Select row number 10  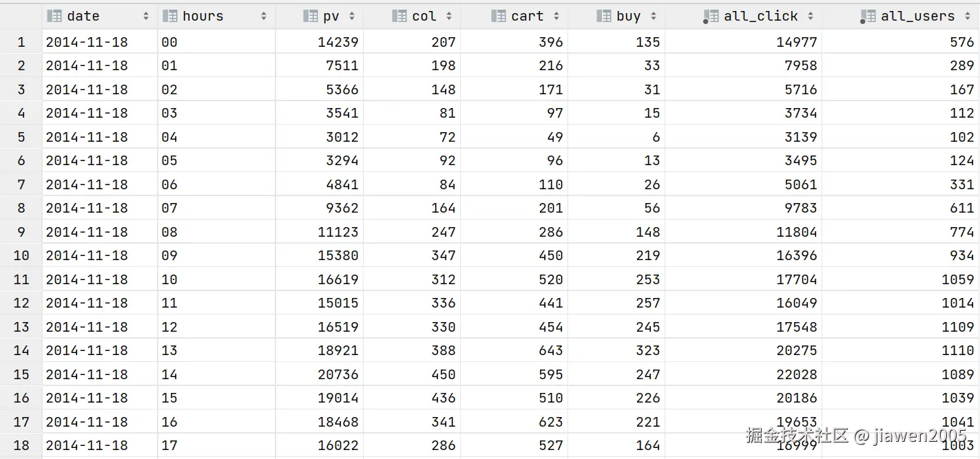tap(21, 255)
